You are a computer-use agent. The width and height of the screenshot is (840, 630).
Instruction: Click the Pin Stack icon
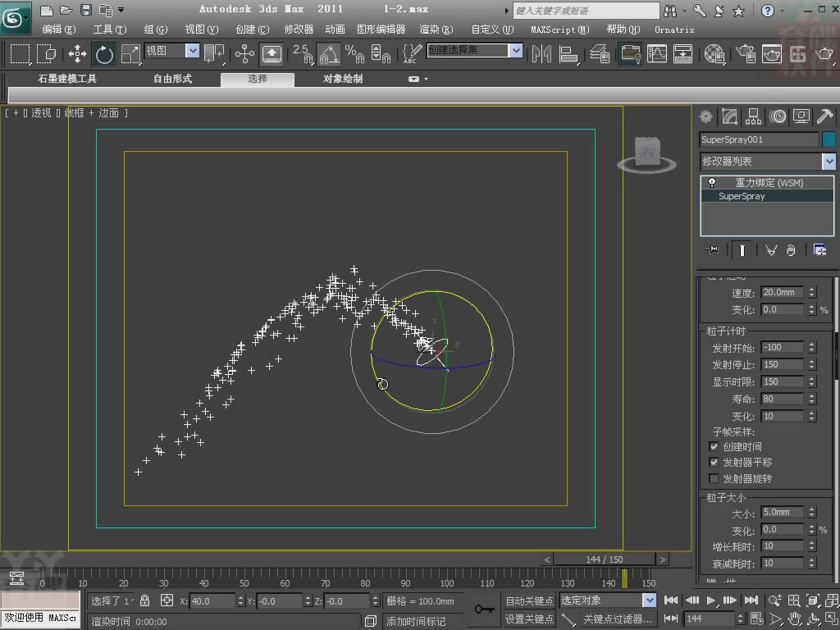click(713, 249)
